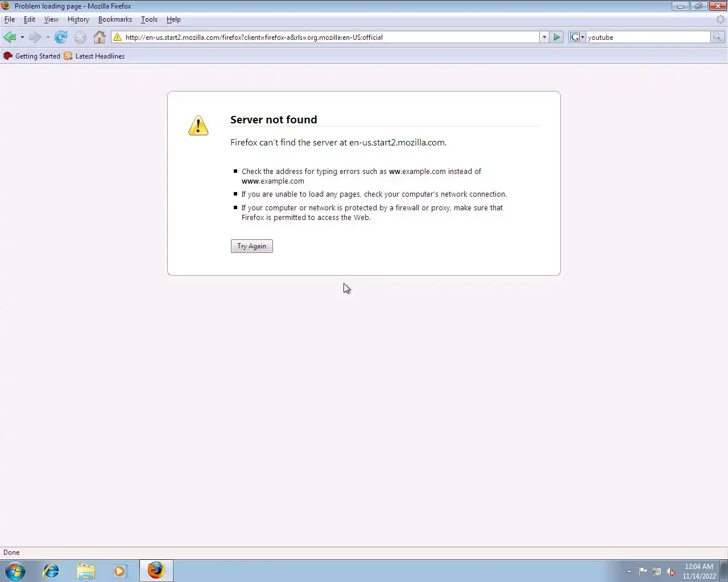The width and height of the screenshot is (728, 582).
Task: Close the Firefox window
Action: pos(717,6)
